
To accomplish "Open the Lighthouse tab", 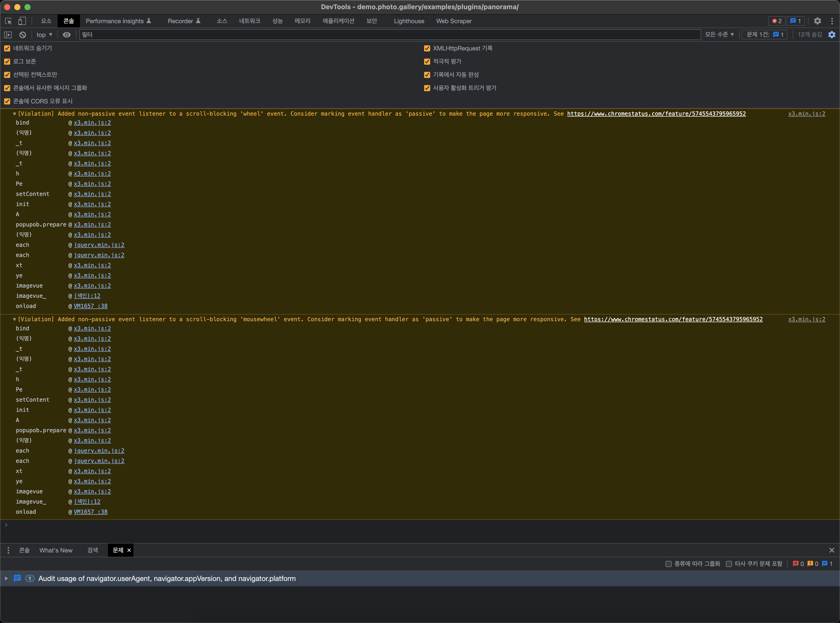I will point(409,21).
